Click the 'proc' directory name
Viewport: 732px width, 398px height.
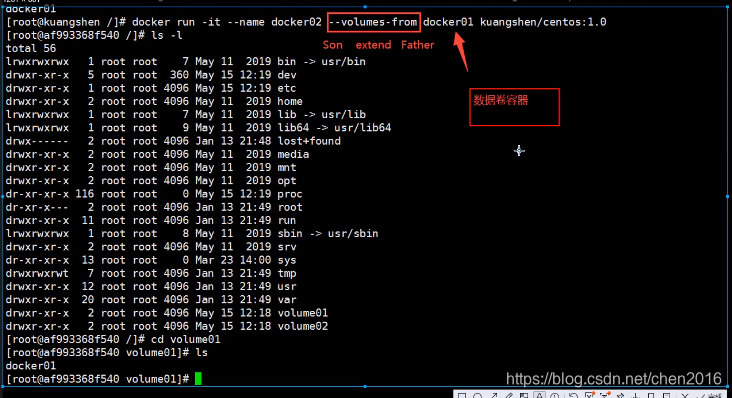[x=290, y=194]
